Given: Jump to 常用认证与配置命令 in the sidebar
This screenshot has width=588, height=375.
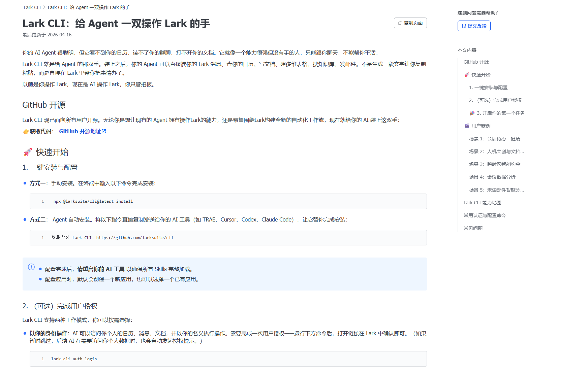Looking at the screenshot, I should [485, 215].
